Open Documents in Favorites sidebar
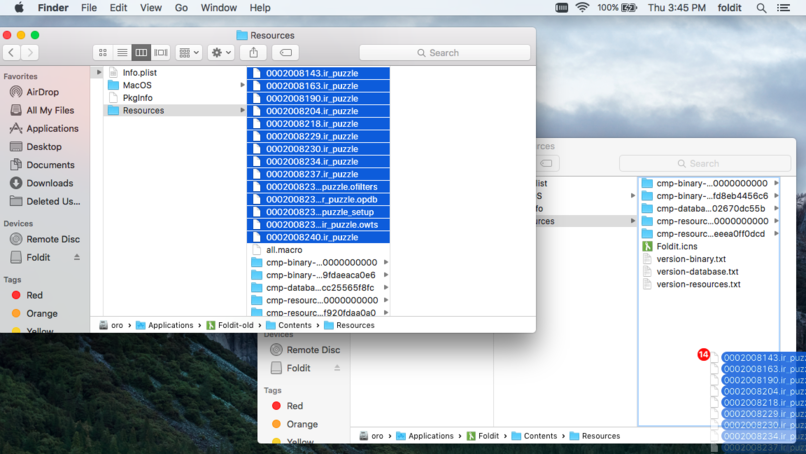 pyautogui.click(x=50, y=165)
